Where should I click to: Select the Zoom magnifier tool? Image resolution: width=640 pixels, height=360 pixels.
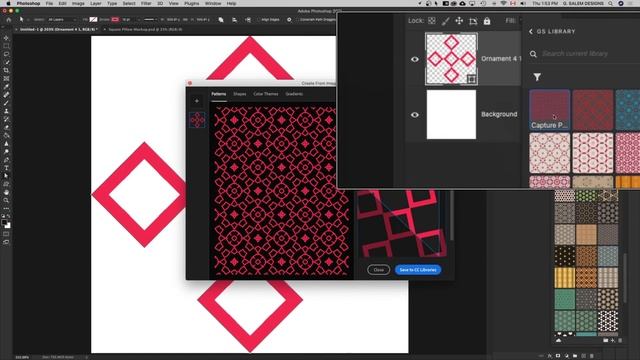[x=6, y=200]
